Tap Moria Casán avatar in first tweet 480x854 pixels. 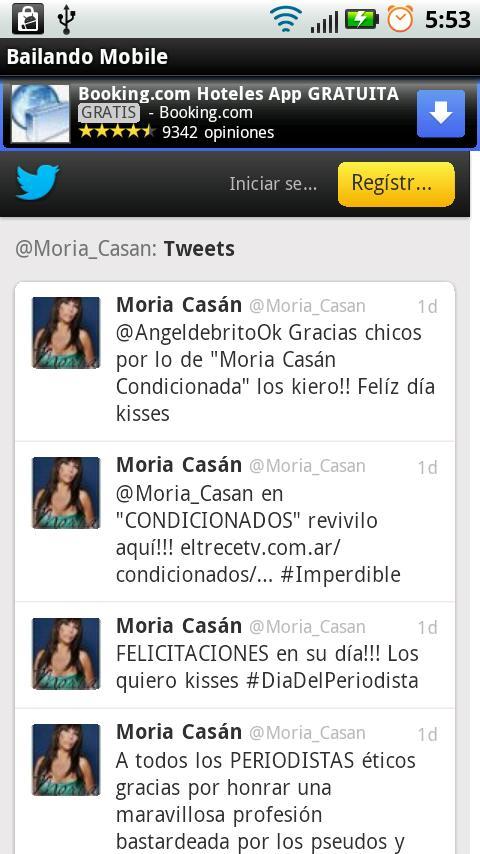tap(66, 333)
